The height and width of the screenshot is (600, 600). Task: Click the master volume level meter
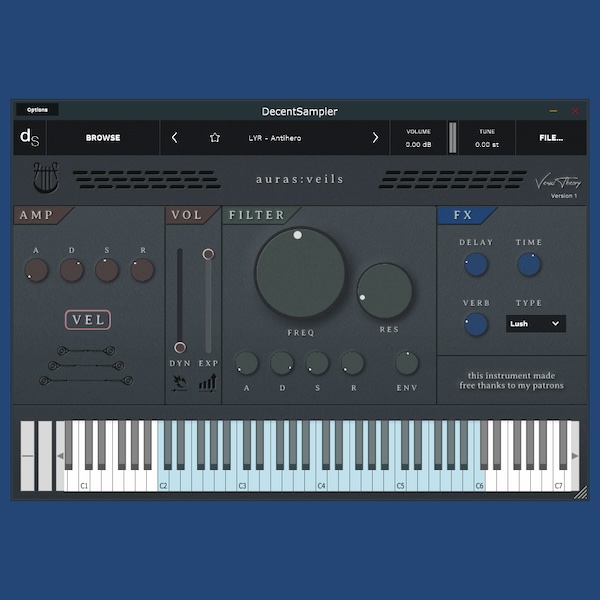[x=453, y=138]
